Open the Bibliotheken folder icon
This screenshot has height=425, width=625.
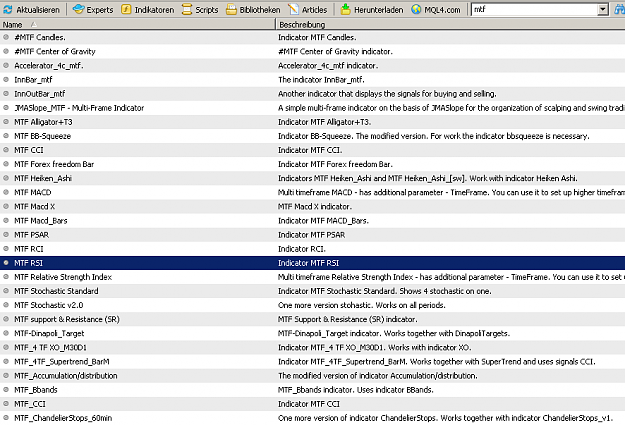click(x=231, y=9)
